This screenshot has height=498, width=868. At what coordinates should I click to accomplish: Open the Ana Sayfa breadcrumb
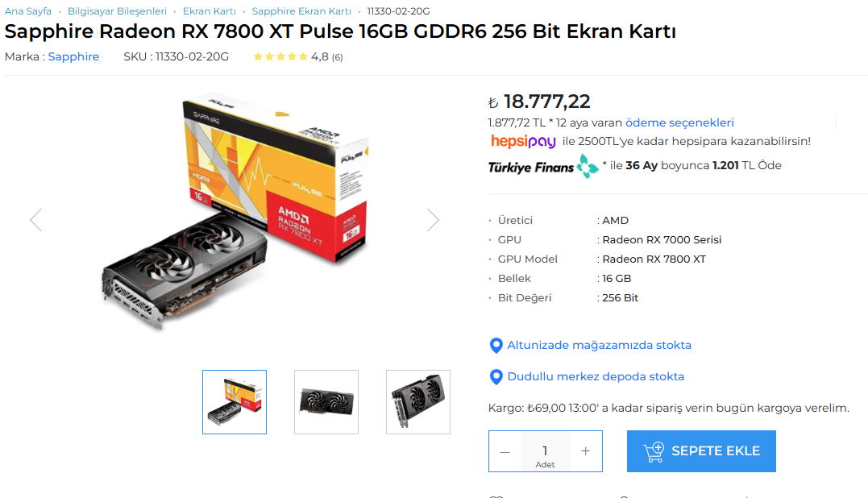pyautogui.click(x=27, y=11)
